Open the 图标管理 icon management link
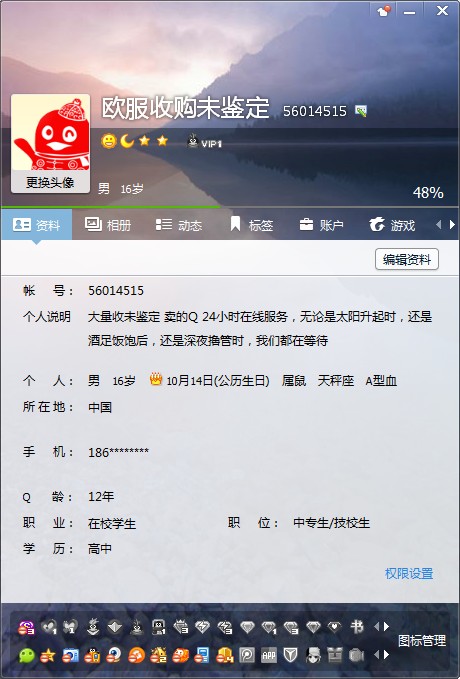 click(x=422, y=641)
